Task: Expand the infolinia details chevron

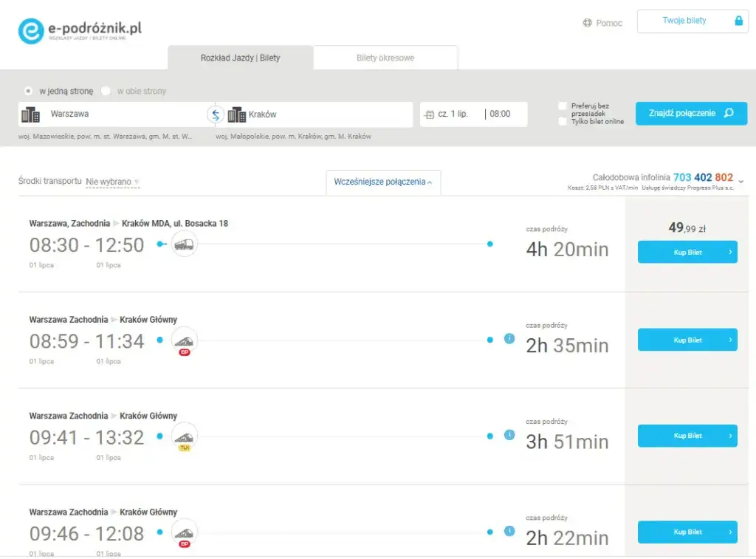Action: point(741,181)
